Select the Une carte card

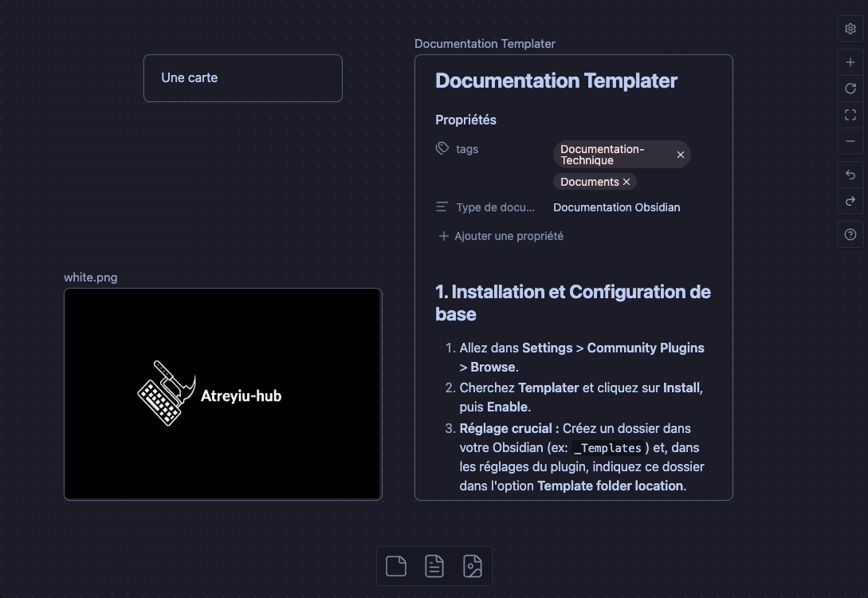coord(242,77)
